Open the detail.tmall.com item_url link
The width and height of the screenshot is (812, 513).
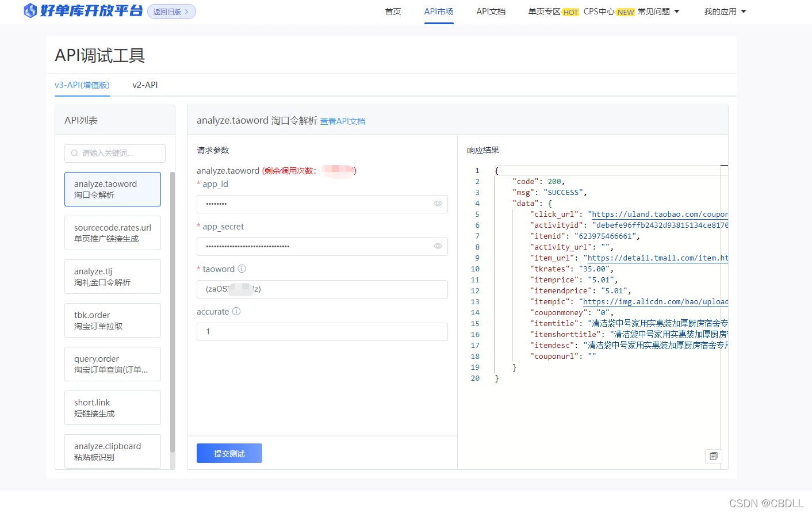(x=658, y=258)
